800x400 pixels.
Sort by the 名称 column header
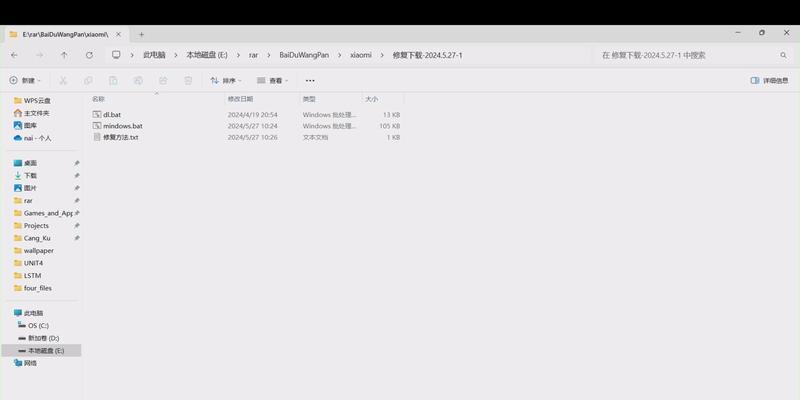point(98,99)
